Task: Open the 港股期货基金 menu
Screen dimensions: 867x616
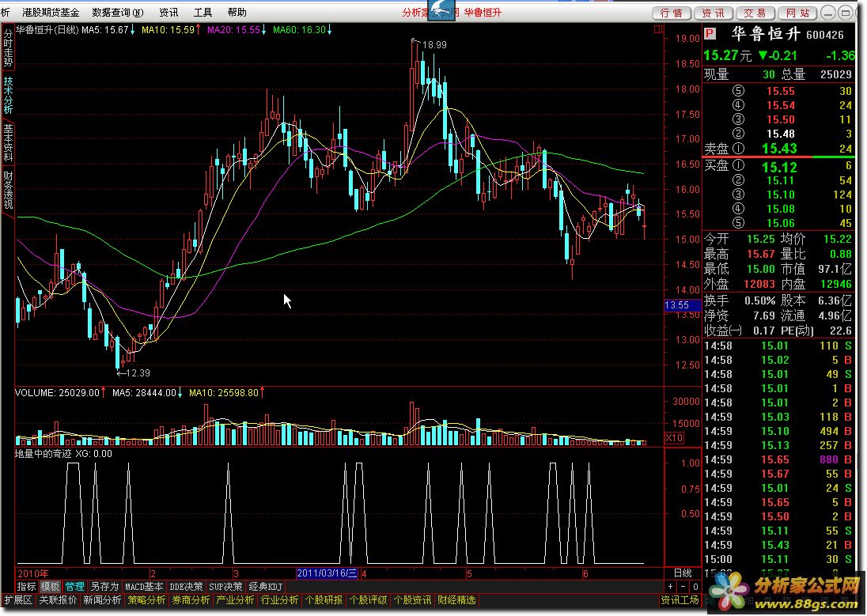Action: tap(51, 12)
